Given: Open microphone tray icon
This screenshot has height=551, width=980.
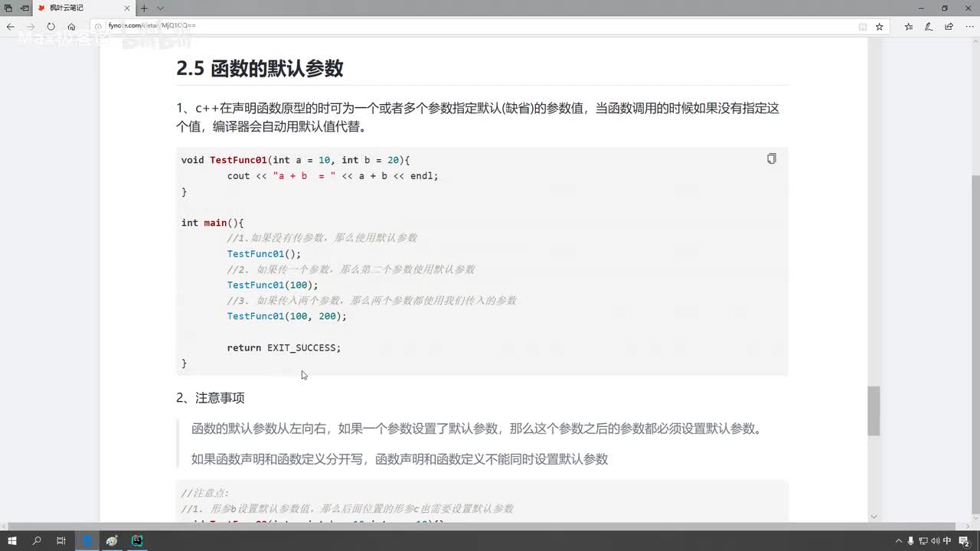Looking at the screenshot, I should point(910,540).
